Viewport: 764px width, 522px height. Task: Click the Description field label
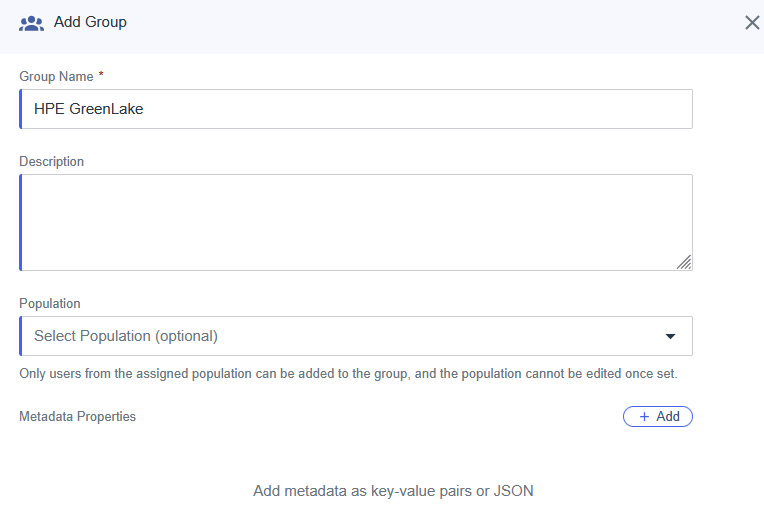[52, 161]
